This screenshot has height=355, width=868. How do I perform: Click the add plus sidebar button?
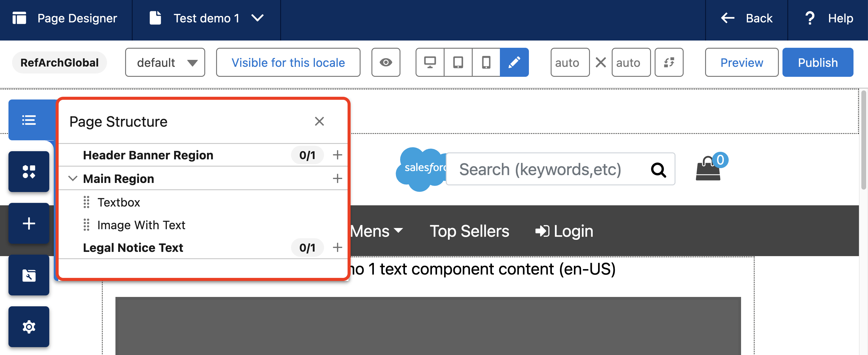[x=29, y=223]
